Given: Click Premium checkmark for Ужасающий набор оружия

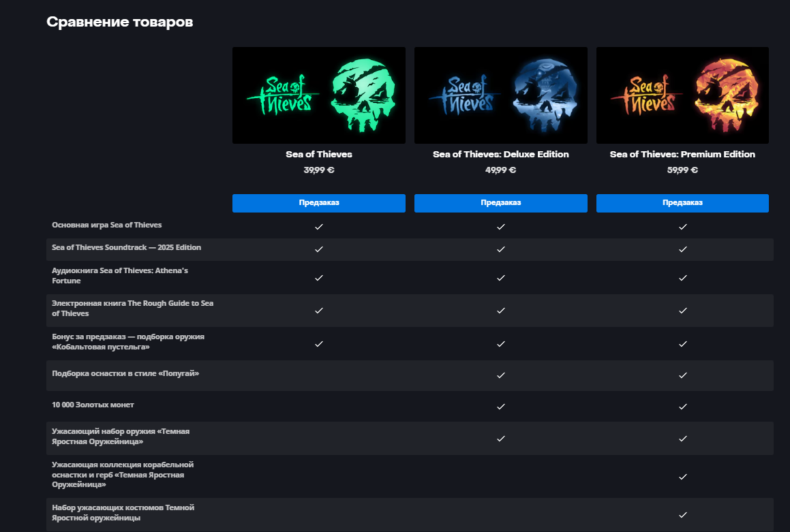Looking at the screenshot, I should point(683,439).
